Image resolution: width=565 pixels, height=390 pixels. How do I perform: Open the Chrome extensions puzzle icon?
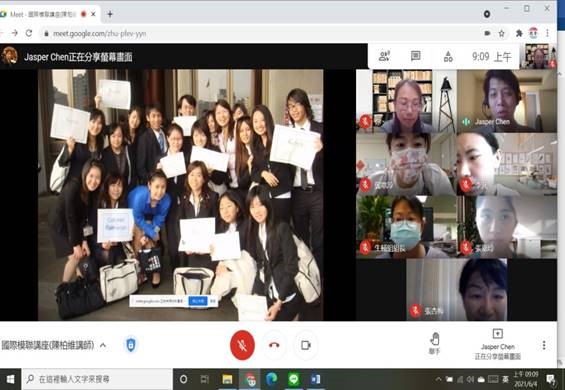[x=519, y=34]
